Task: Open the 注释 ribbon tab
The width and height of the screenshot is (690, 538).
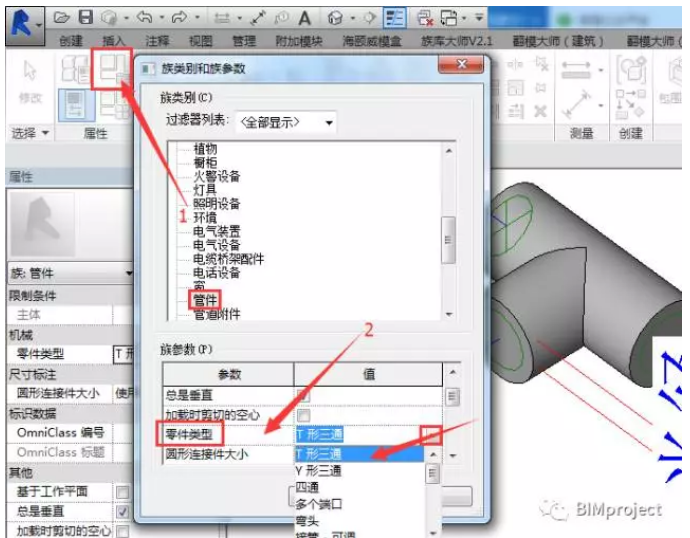Action: coord(157,41)
